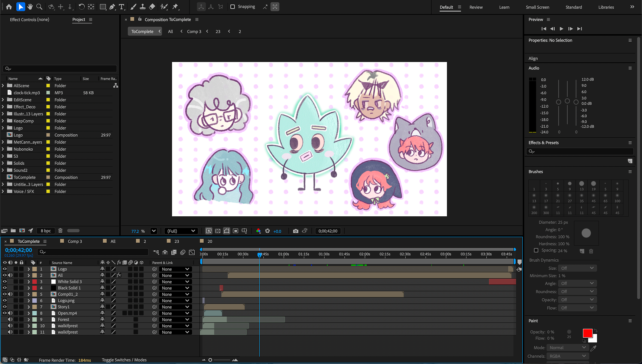Select the Zoom tool in toolbar
Image resolution: width=642 pixels, height=364 pixels.
[x=39, y=7]
